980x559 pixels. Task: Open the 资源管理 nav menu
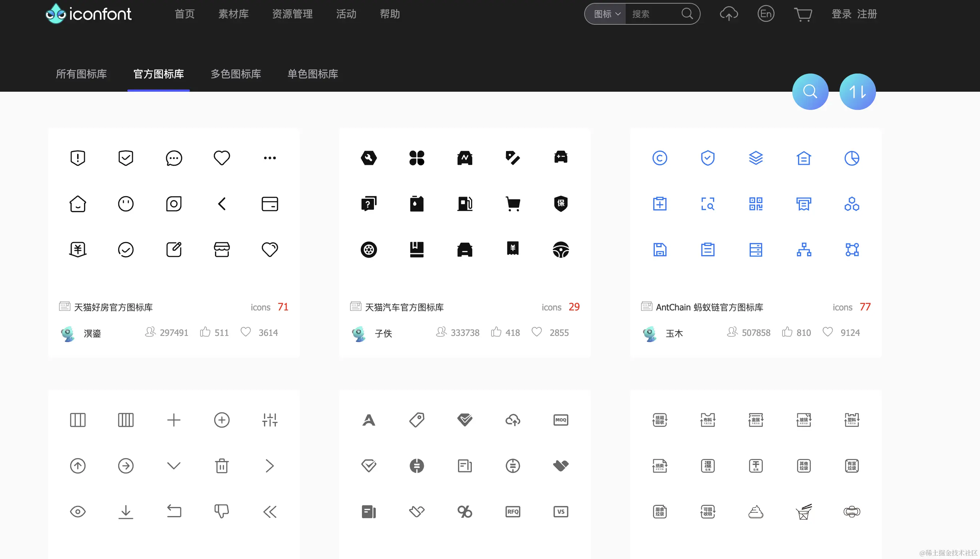[x=292, y=14]
